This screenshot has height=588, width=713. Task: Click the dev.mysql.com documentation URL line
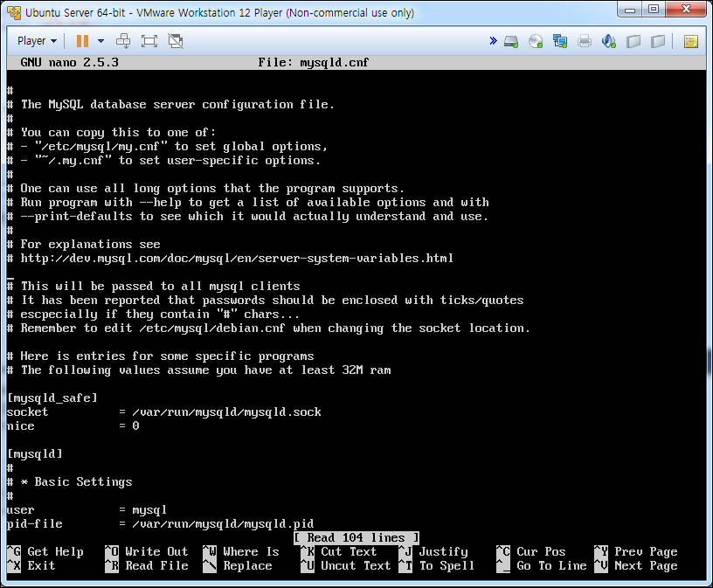tap(230, 259)
